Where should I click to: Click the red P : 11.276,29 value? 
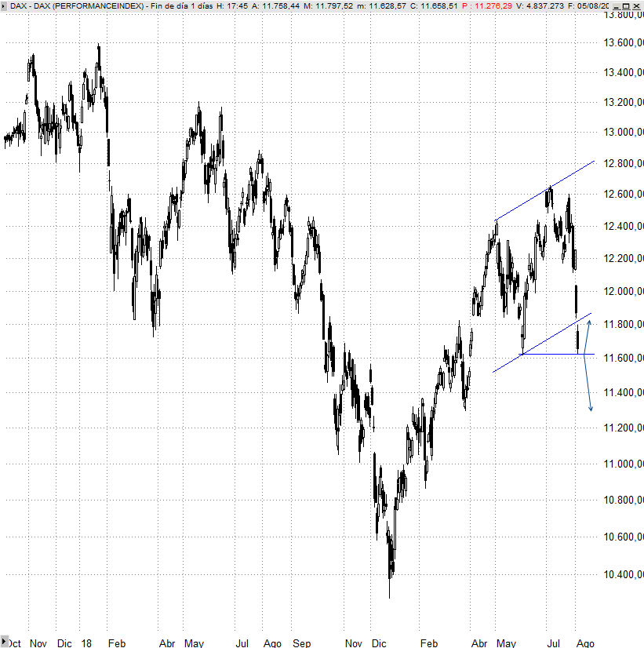[487, 5]
